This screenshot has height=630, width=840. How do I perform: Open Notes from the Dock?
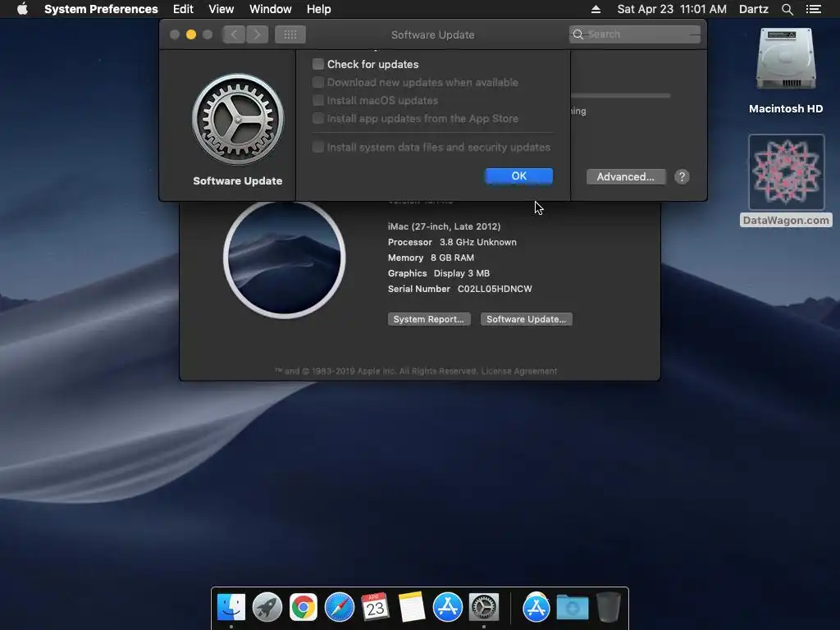412,608
